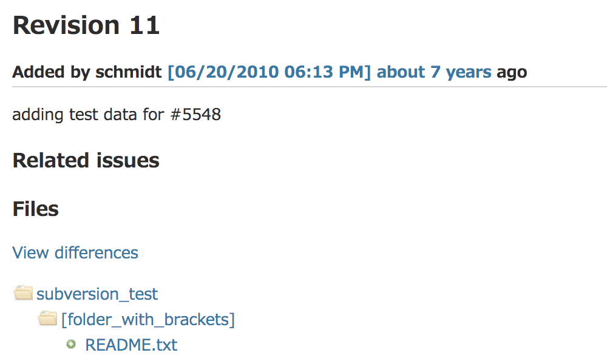Screen dimensions: 607x364
Task: Click the Related issues heading
Action: pyautogui.click(x=86, y=160)
